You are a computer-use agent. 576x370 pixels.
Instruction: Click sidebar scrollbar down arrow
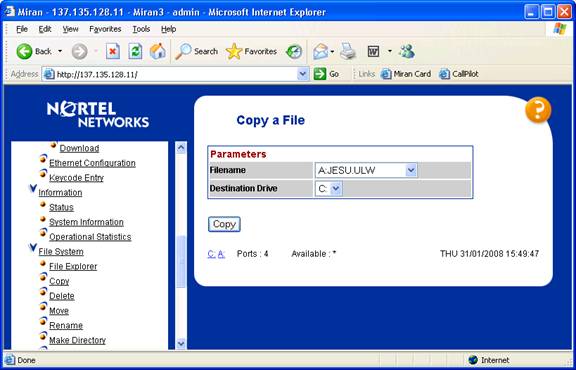181,344
